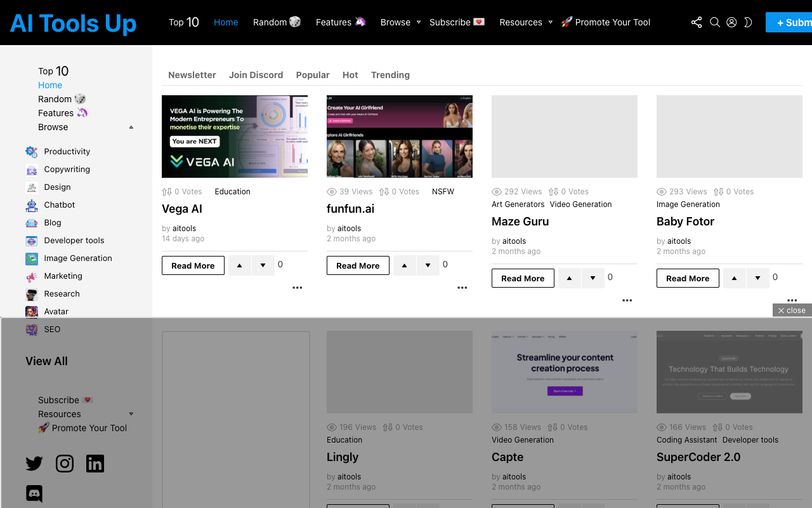
Task: Open the Lingly tool title
Action: click(x=343, y=457)
